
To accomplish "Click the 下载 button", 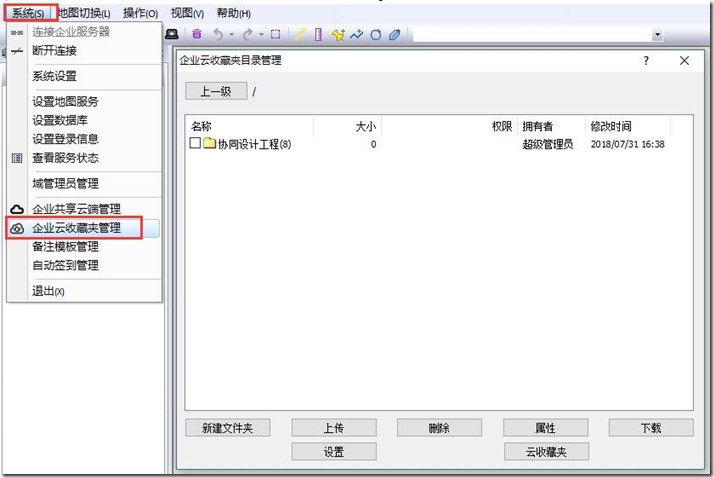I will 651,428.
